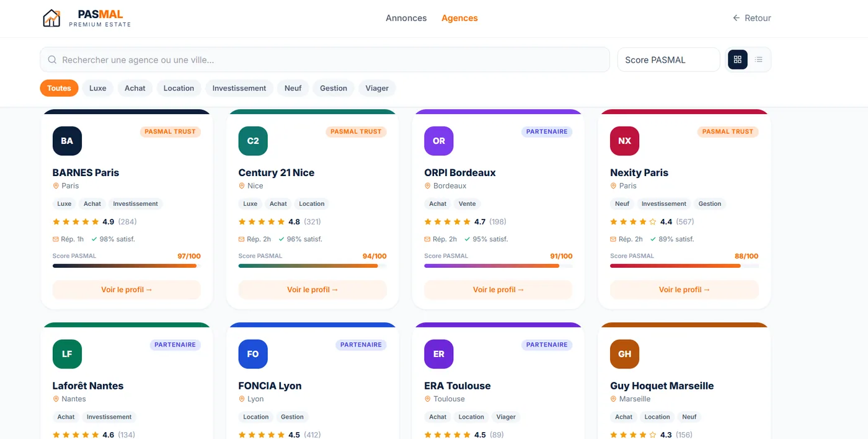Click Nexity Paris score progress bar
The height and width of the screenshot is (439, 868).
(x=684, y=266)
